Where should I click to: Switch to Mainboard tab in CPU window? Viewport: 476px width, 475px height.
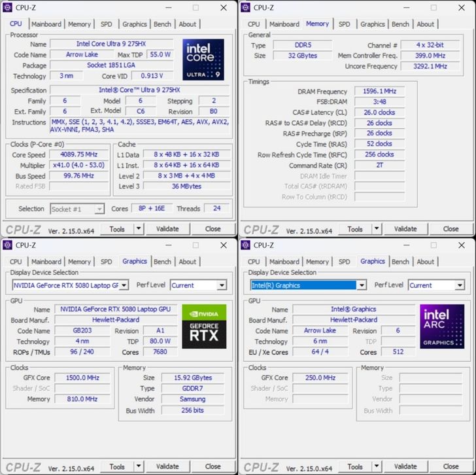coord(46,24)
